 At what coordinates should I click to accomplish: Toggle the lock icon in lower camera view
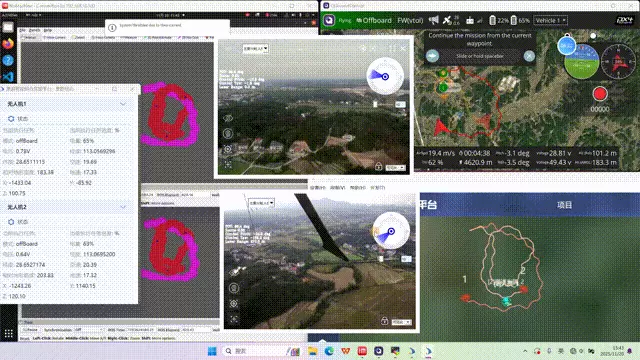[x=384, y=321]
